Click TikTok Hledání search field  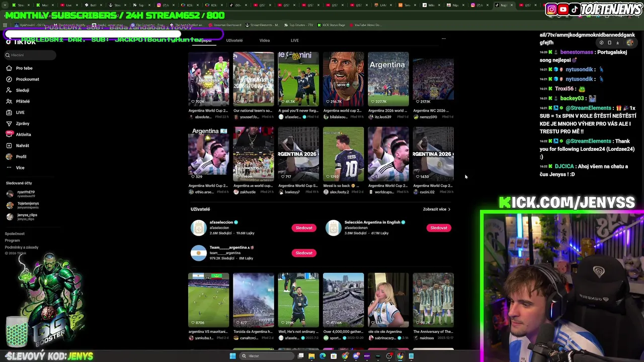pos(30,55)
